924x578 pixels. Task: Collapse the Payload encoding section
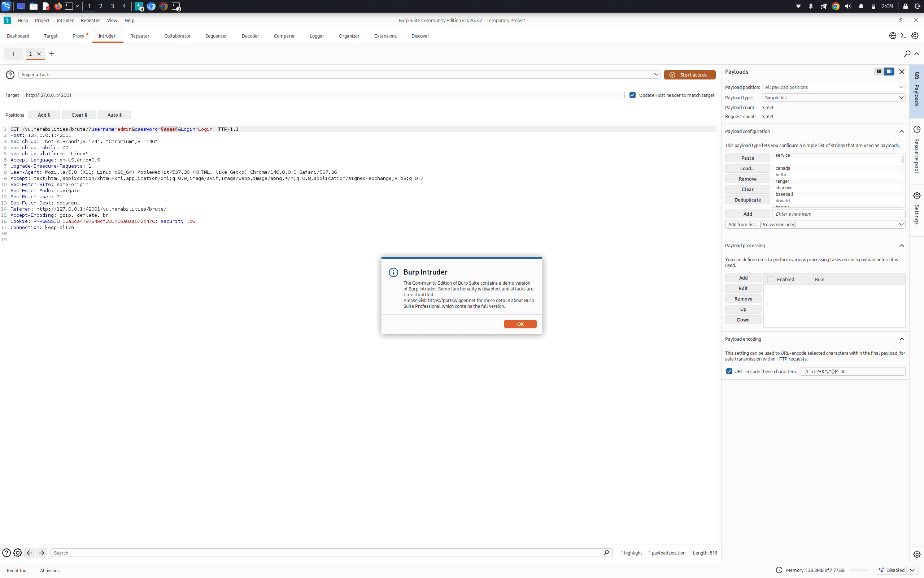[902, 339]
